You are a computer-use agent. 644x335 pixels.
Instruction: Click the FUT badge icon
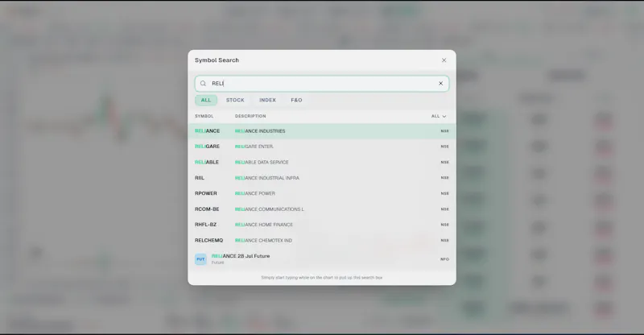tap(200, 259)
